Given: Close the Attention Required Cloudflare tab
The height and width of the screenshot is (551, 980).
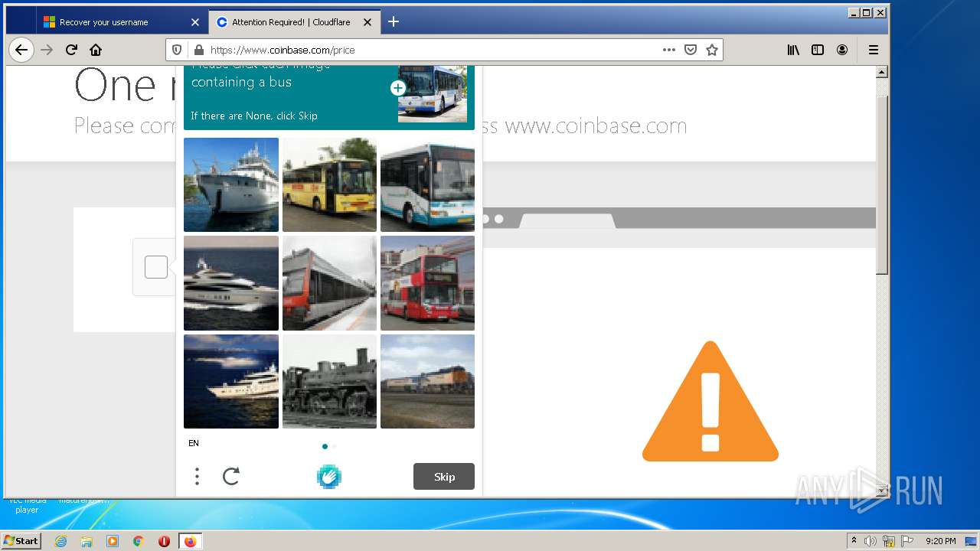Looking at the screenshot, I should 367,22.
